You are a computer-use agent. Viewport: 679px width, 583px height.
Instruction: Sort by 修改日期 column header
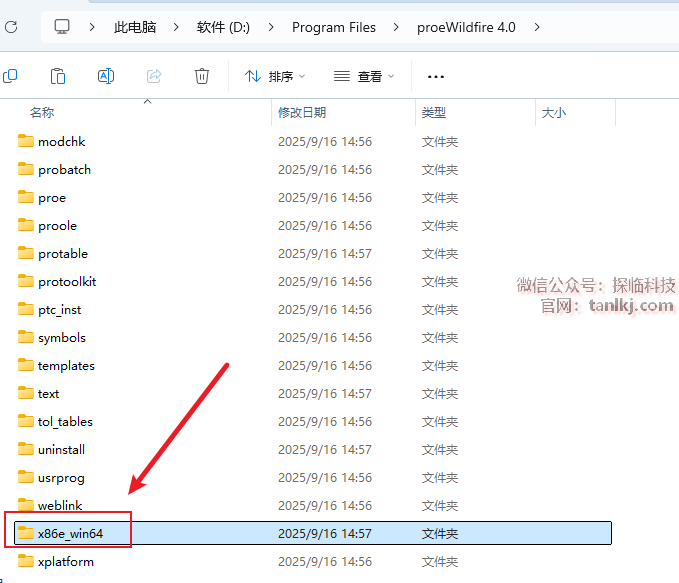[x=302, y=113]
